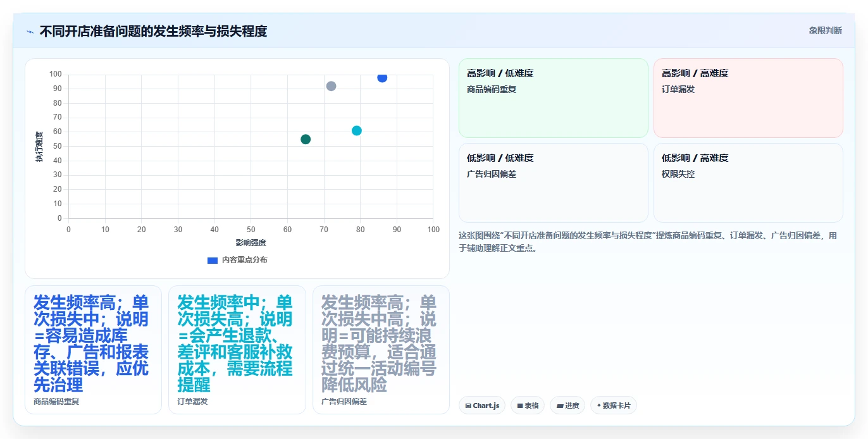Click the main title 不同开店准备问题的发生频率与损失程度
Viewport: 868px width, 439px height.
point(153,31)
